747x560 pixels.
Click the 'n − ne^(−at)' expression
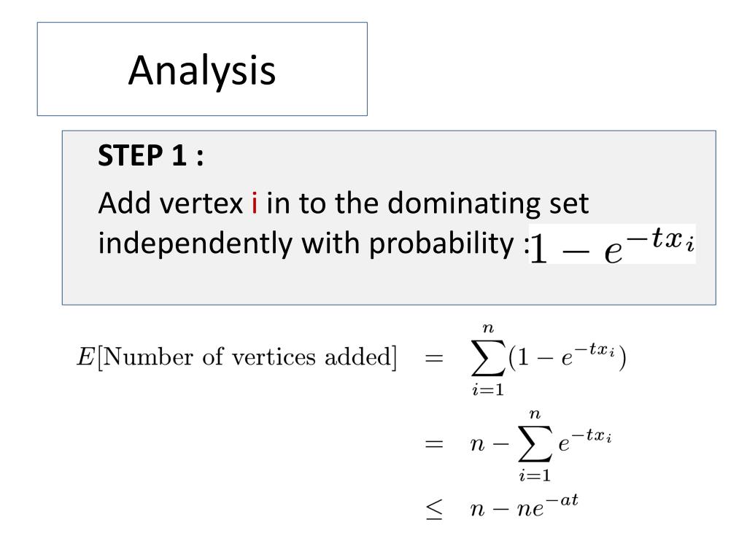[524, 506]
